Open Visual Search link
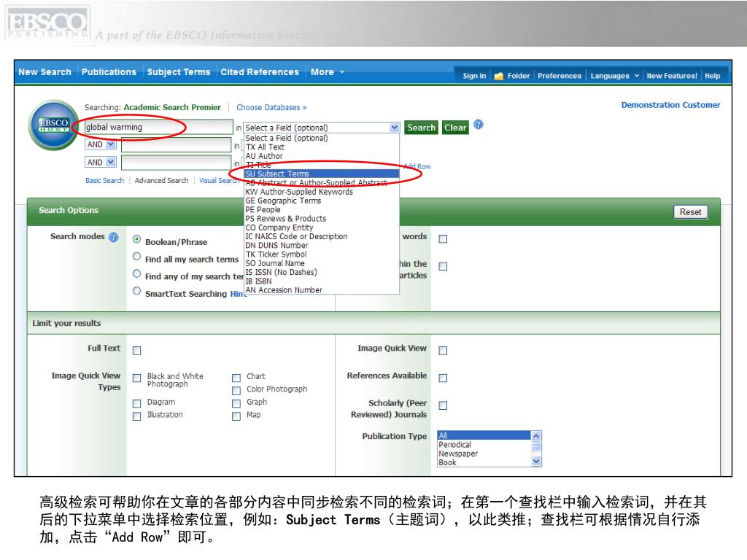Screen dimensions: 747x560 [217, 181]
